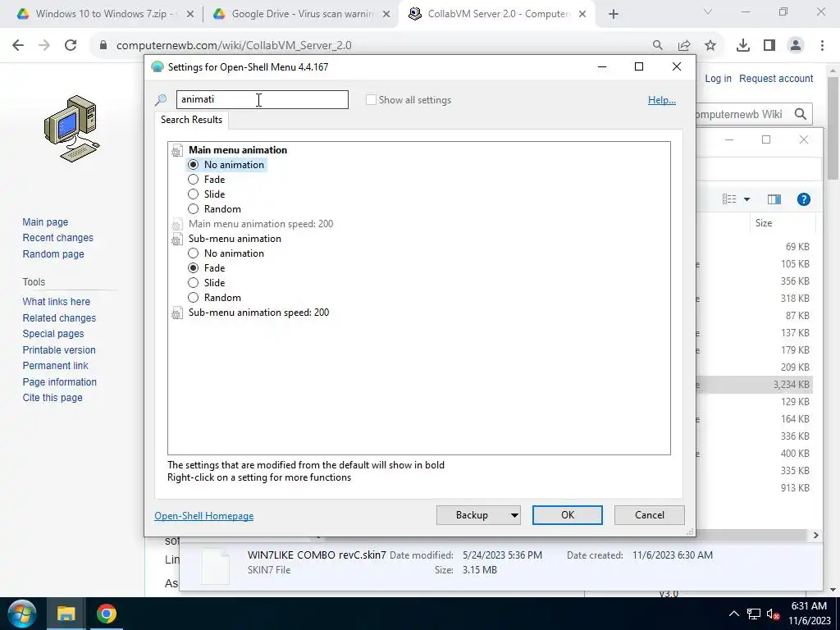Click the Sub-menu animation speed setting icon
Viewport: 840px width, 630px height.
(177, 313)
